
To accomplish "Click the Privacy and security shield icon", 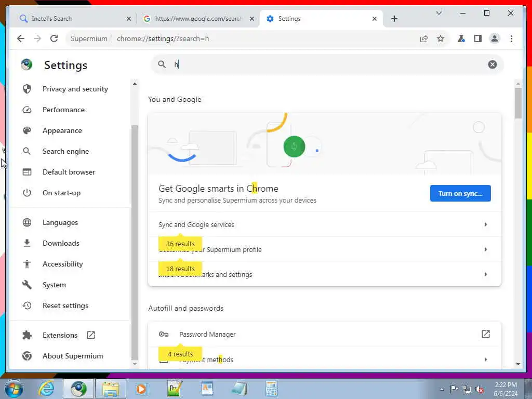I will tap(27, 89).
